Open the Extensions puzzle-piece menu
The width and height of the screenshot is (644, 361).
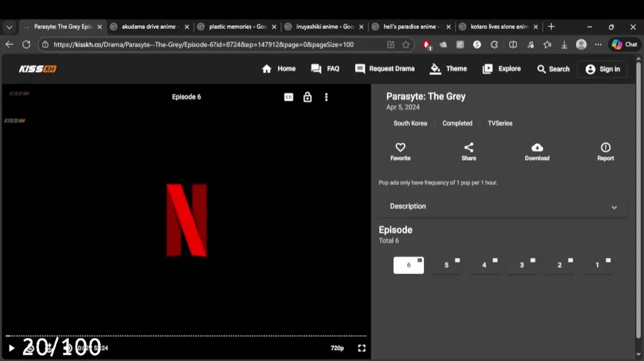[x=494, y=45]
